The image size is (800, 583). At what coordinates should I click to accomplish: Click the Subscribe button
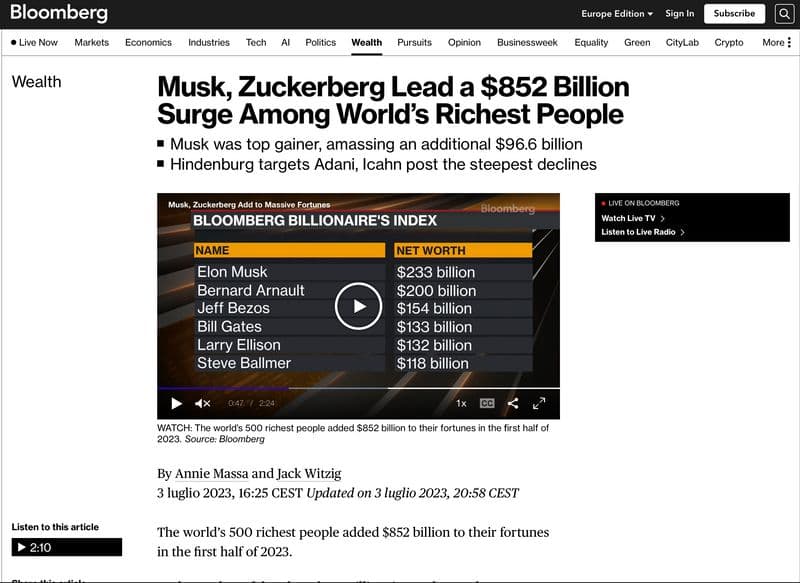coord(734,14)
